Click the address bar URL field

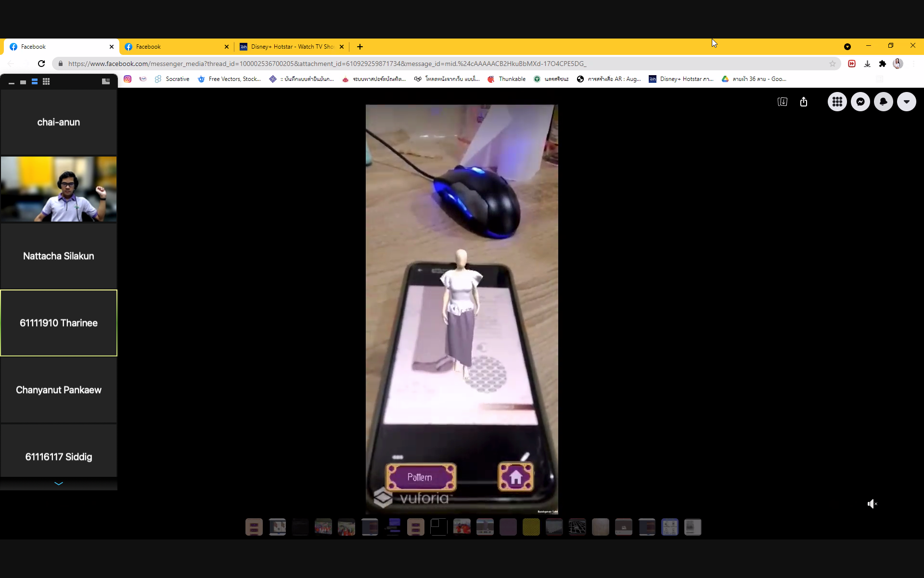tap(433, 64)
